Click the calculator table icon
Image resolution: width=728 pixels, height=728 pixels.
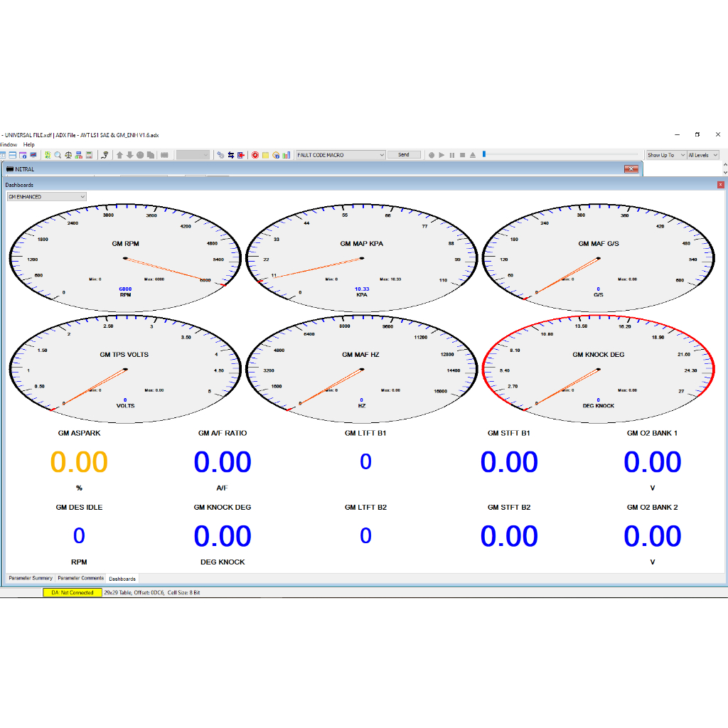[89, 155]
